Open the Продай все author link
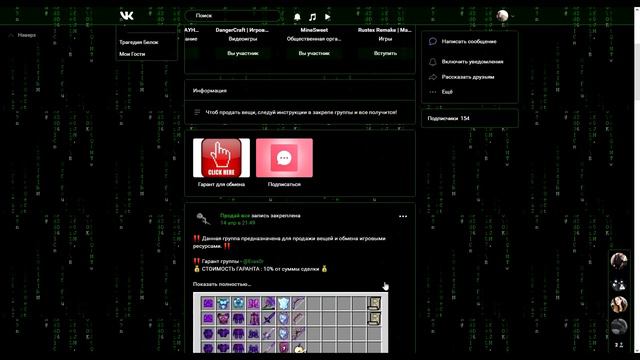 tap(235, 216)
